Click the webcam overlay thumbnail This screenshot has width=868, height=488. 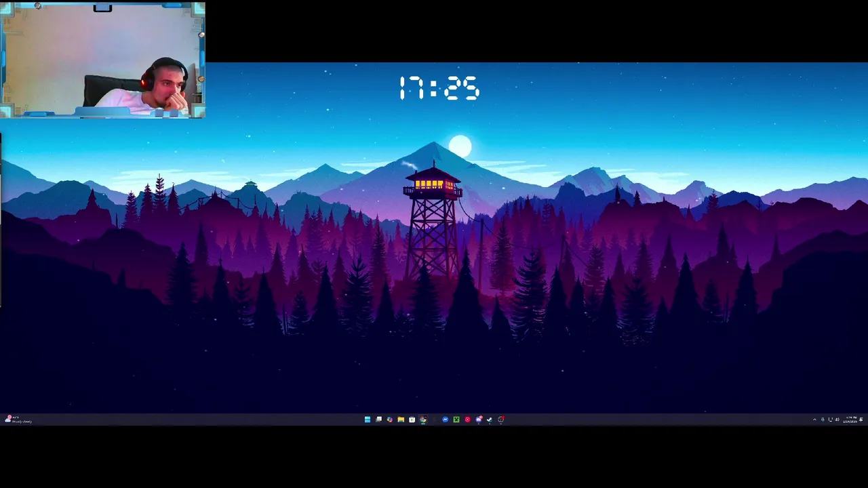103,60
